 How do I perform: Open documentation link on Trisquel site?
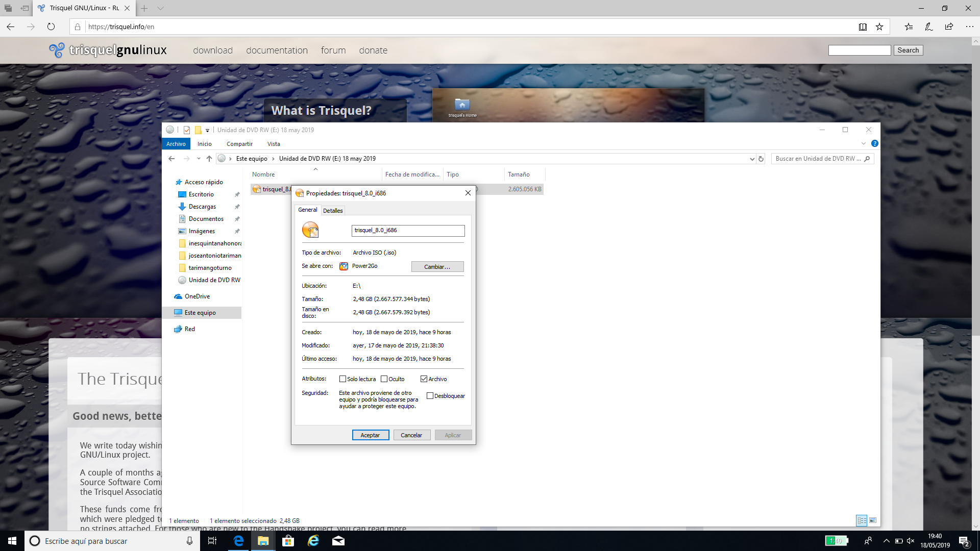pos(277,50)
